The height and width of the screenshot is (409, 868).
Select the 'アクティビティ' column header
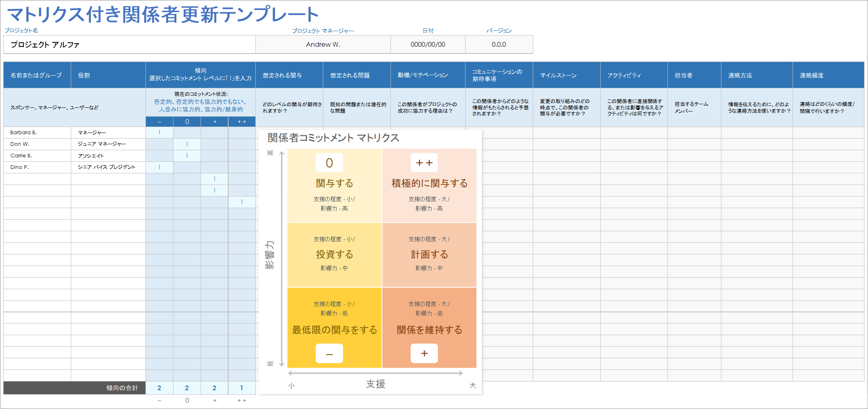(634, 75)
